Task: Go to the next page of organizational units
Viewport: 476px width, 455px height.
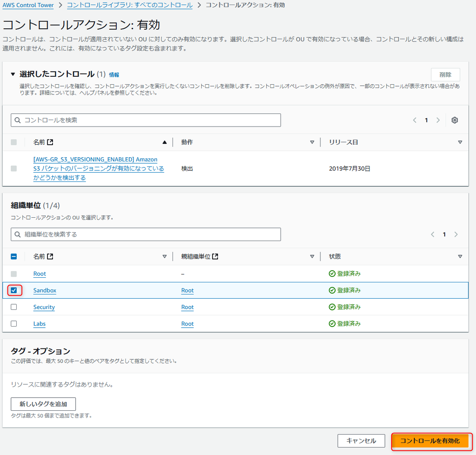Action: (x=456, y=234)
